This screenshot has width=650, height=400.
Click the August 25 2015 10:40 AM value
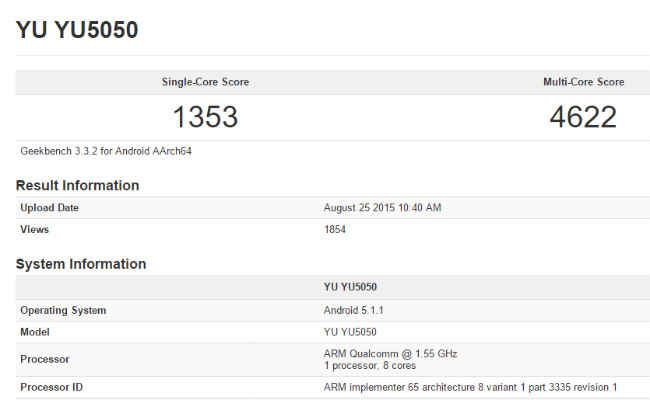(382, 208)
